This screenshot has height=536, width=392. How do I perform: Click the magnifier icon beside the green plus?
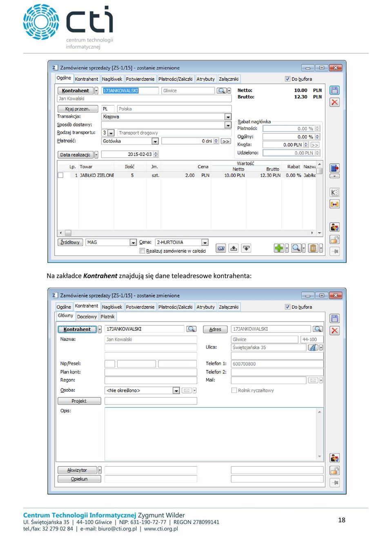[x=296, y=248]
